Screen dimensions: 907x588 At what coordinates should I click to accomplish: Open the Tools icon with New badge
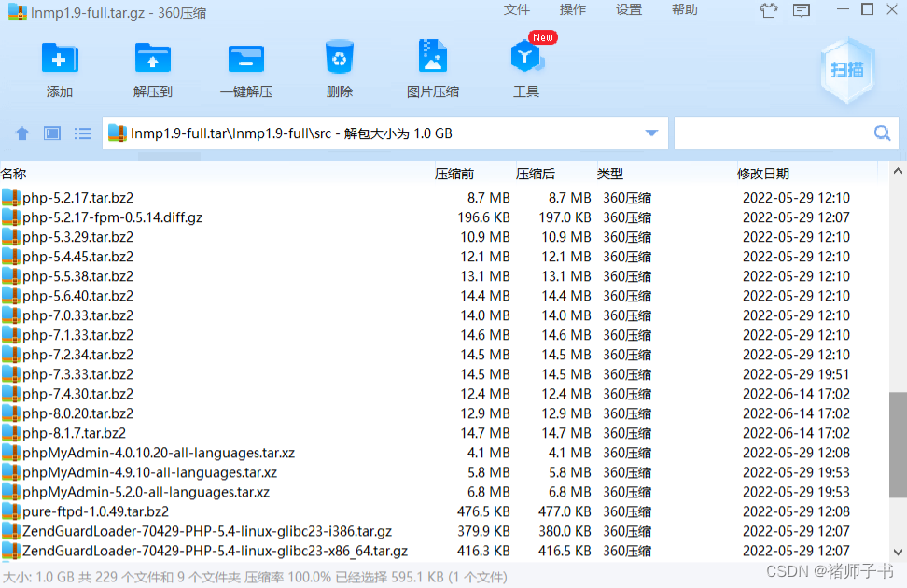click(525, 56)
